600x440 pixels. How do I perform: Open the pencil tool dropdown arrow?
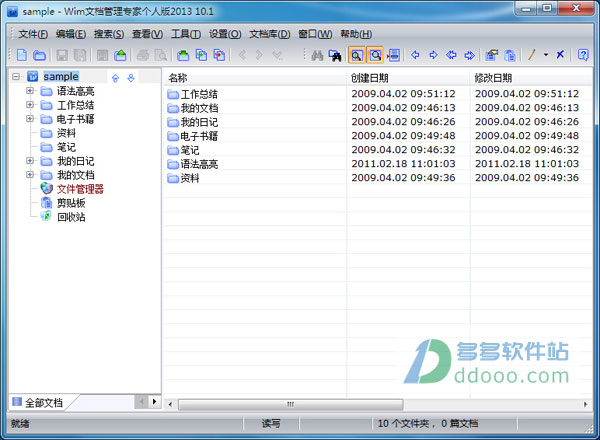[546, 55]
